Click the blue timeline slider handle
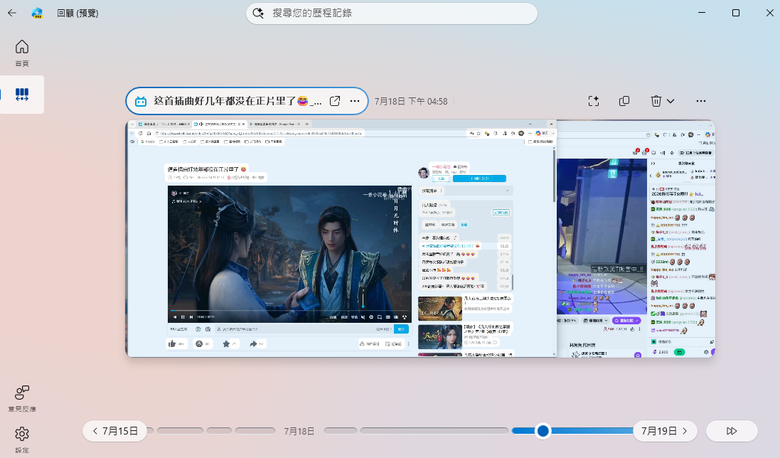 pyautogui.click(x=543, y=431)
